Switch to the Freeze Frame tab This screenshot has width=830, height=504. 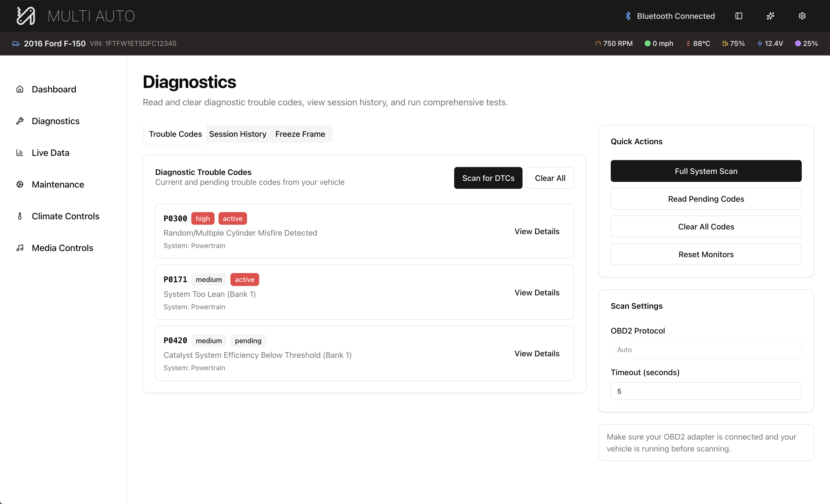tap(300, 134)
